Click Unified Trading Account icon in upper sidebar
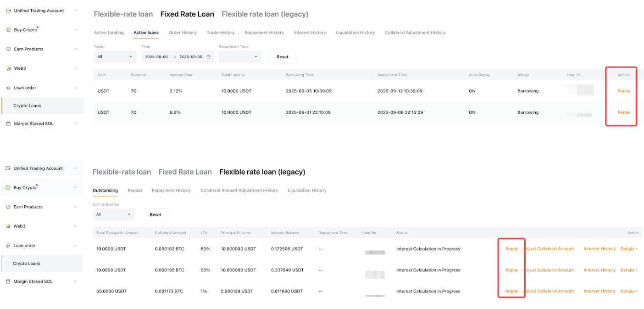Viewport: 644px width, 309px height. (8, 11)
